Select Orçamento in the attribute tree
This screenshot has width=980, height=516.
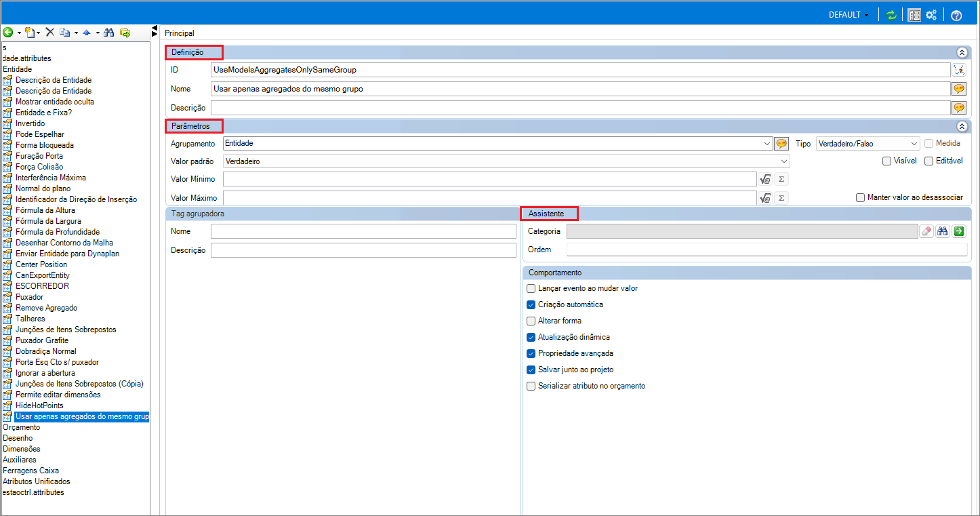[22, 427]
